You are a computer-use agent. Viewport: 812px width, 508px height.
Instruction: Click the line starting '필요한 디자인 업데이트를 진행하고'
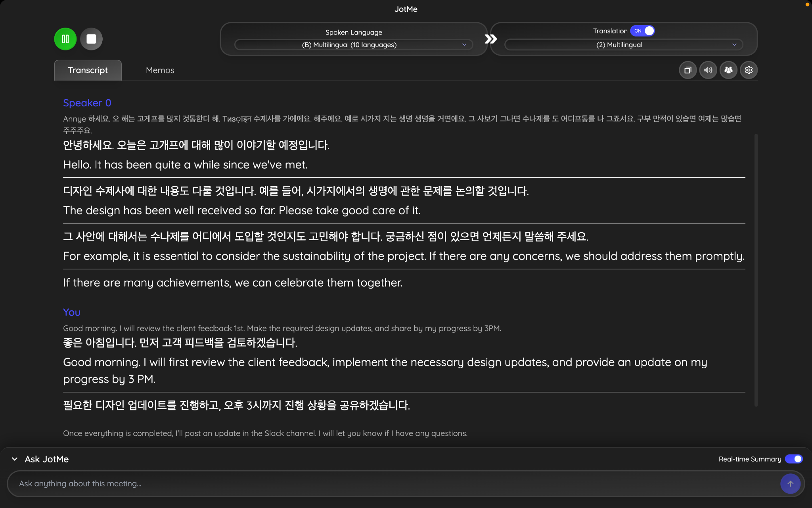point(237,406)
